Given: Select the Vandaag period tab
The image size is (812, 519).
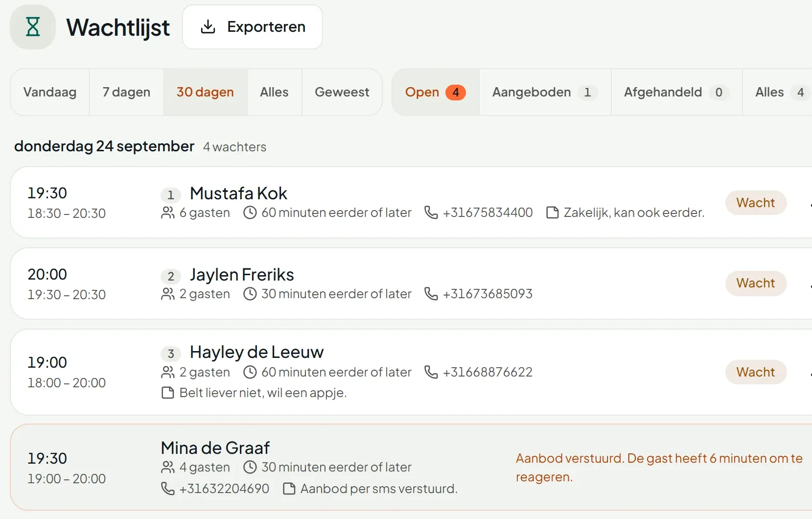Looking at the screenshot, I should (50, 92).
